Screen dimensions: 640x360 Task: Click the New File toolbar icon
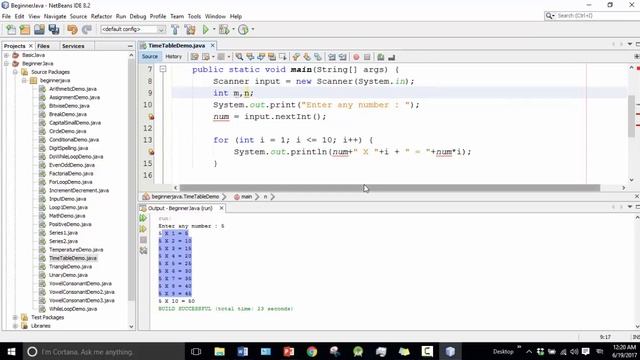pos(11,29)
